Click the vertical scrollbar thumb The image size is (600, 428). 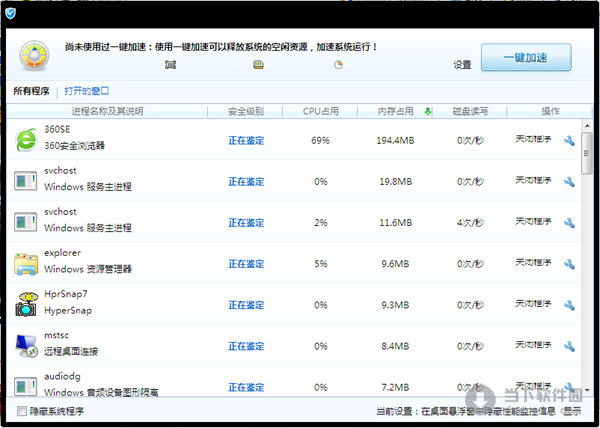pyautogui.click(x=587, y=153)
